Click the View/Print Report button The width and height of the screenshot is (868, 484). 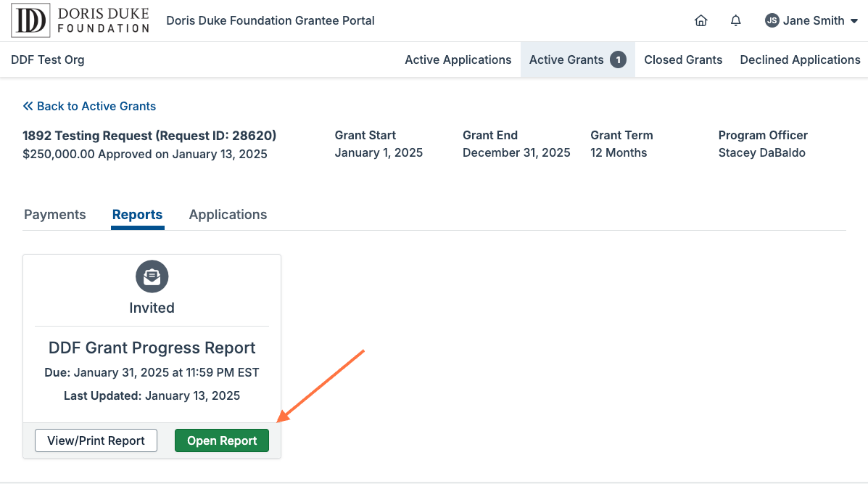tap(96, 440)
